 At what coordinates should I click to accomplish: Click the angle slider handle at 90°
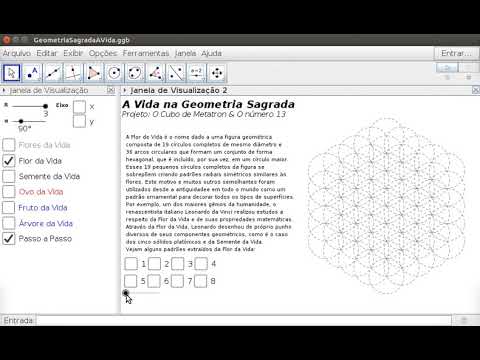(21, 121)
